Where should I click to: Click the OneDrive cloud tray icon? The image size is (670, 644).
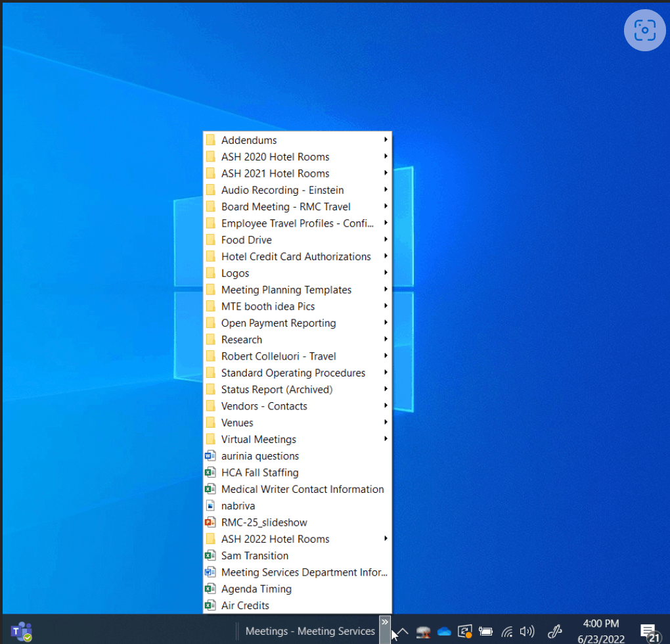click(444, 632)
